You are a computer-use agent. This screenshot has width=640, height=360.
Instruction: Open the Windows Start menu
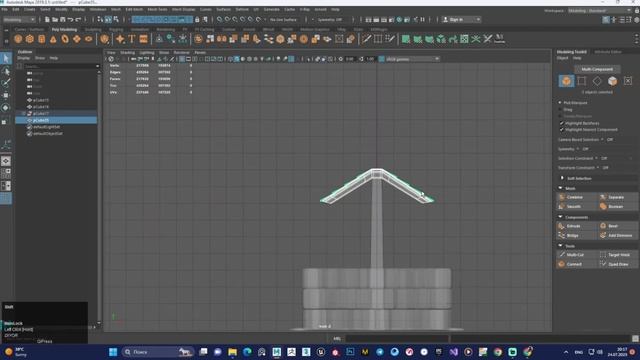click(x=113, y=352)
